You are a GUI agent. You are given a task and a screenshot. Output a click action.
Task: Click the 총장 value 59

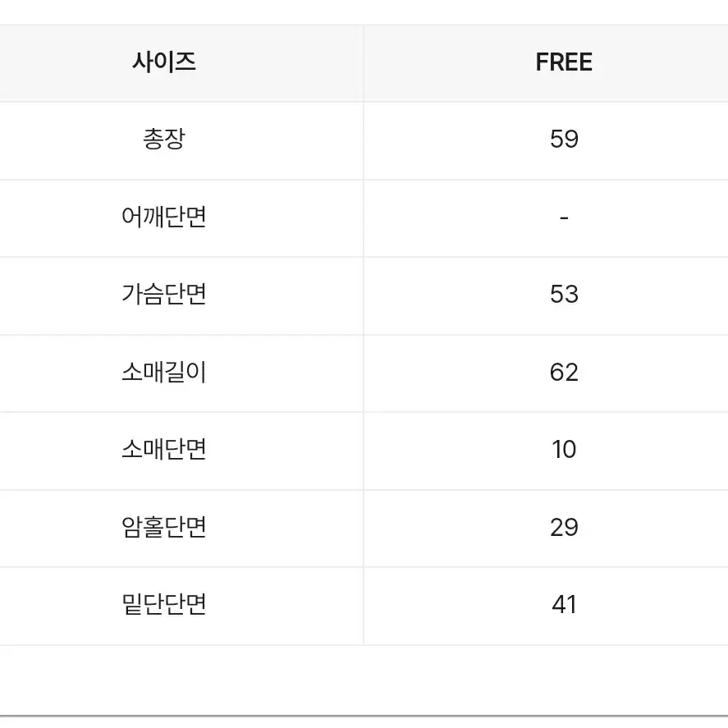pos(564,140)
